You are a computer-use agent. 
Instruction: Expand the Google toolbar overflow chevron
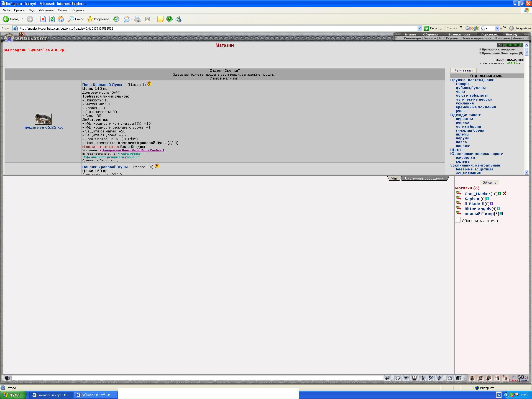tap(505, 27)
